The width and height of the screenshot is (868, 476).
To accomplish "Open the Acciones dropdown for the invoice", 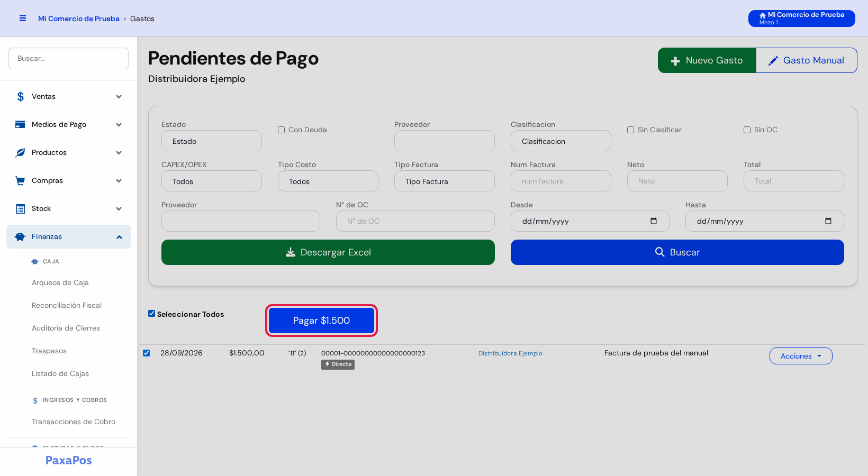I will click(801, 356).
